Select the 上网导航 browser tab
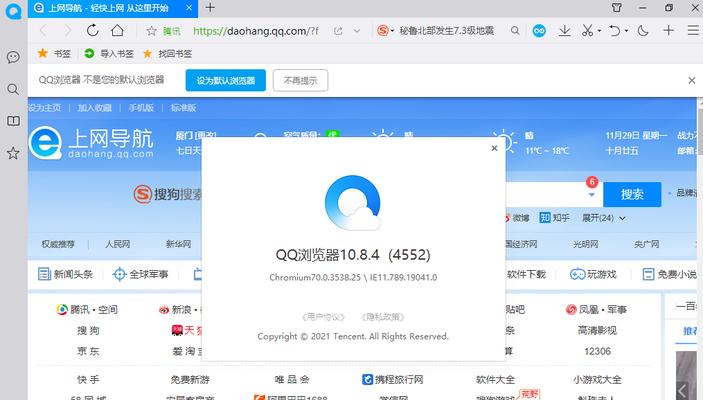The height and width of the screenshot is (400, 703). (x=113, y=9)
